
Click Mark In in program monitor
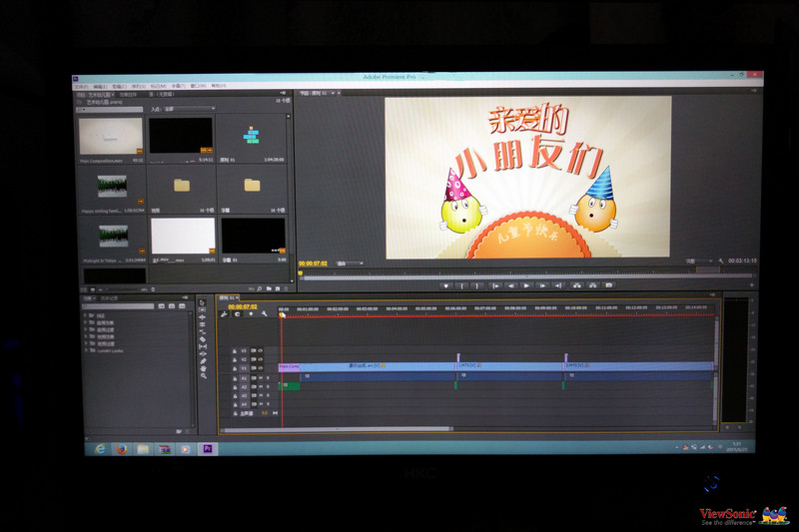[x=462, y=285]
